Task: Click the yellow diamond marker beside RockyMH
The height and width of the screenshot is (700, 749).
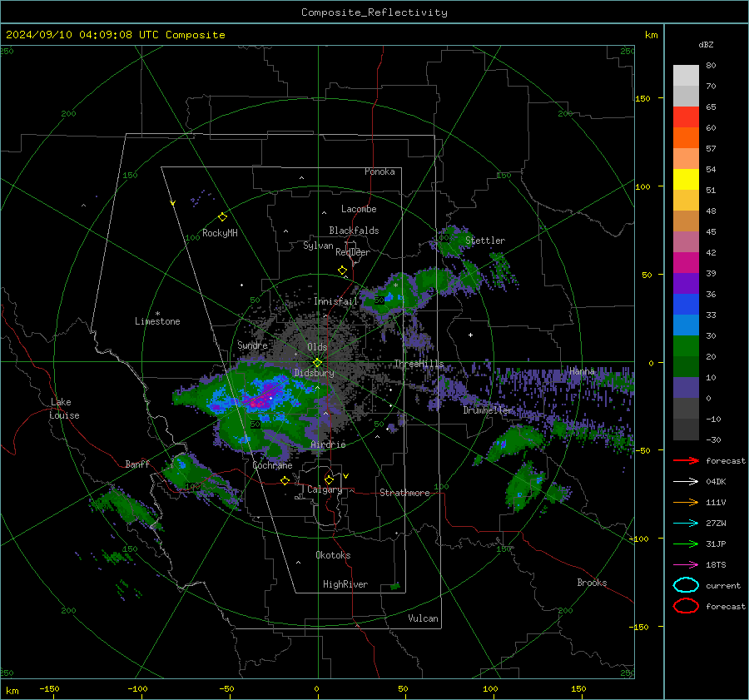Action: pyautogui.click(x=222, y=217)
